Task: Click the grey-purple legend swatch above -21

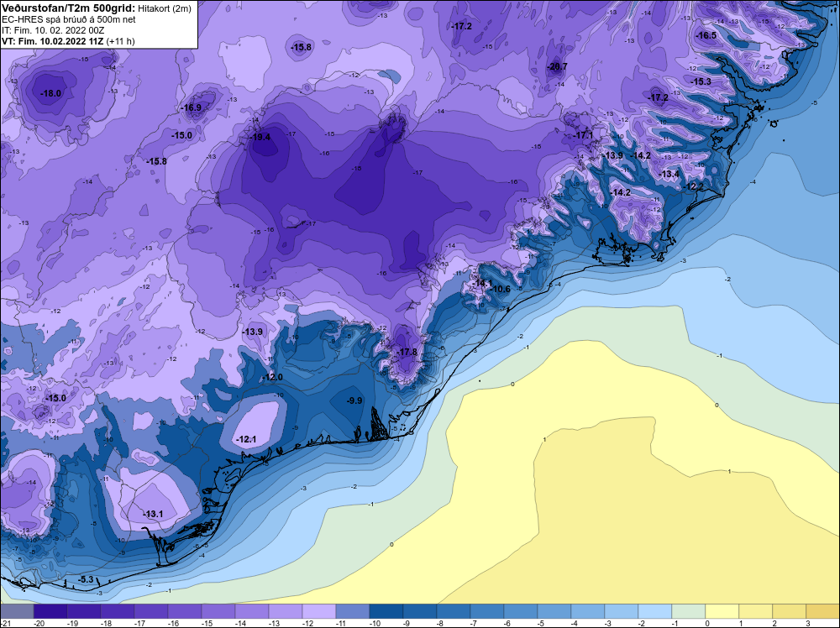Action: tap(17, 611)
